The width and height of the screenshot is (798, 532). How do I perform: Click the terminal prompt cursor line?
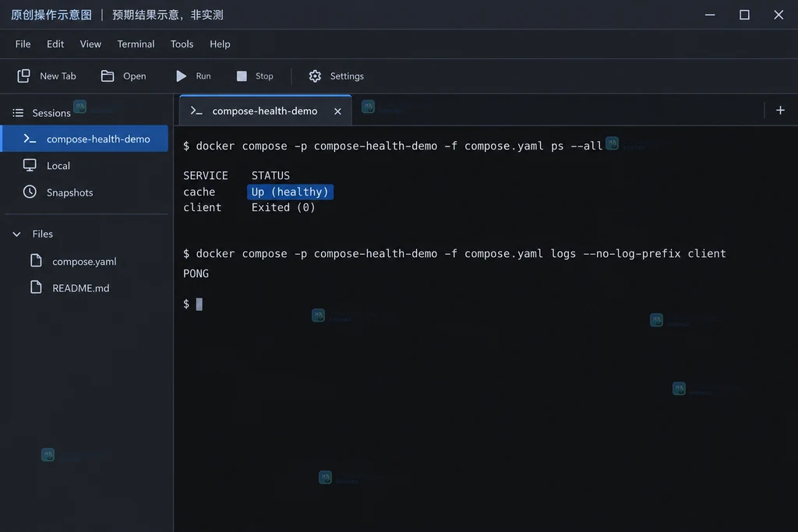(193, 304)
